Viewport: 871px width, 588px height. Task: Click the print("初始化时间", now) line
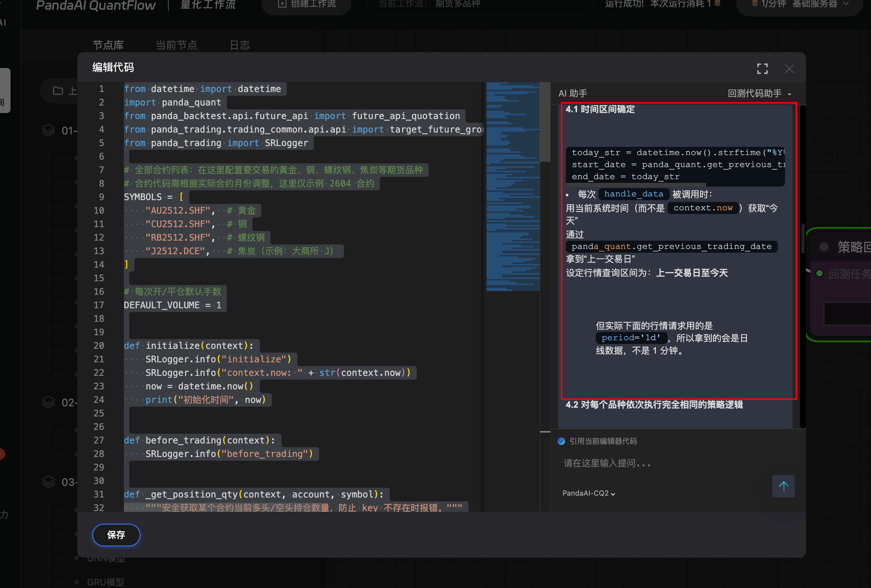pyautogui.click(x=206, y=400)
